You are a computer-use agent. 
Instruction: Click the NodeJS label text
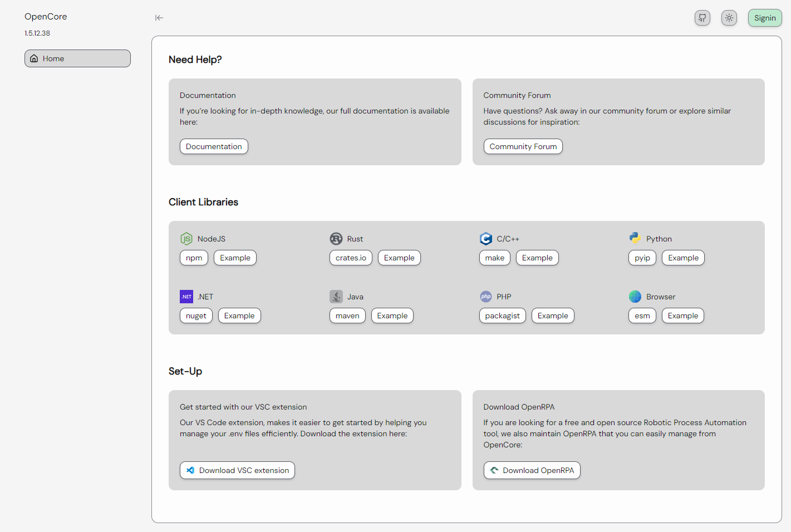212,239
